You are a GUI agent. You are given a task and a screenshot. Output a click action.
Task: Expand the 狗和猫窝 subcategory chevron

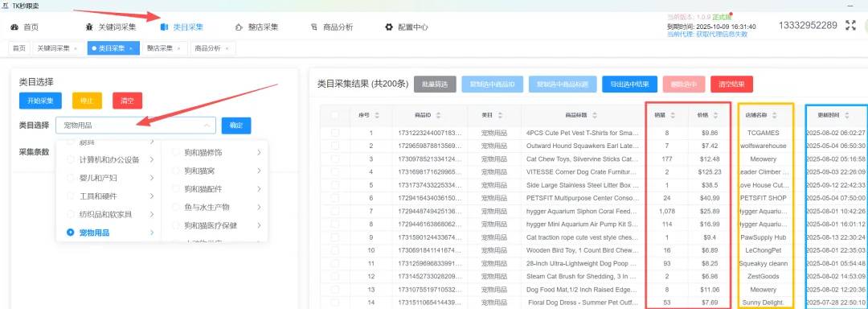[x=259, y=171]
